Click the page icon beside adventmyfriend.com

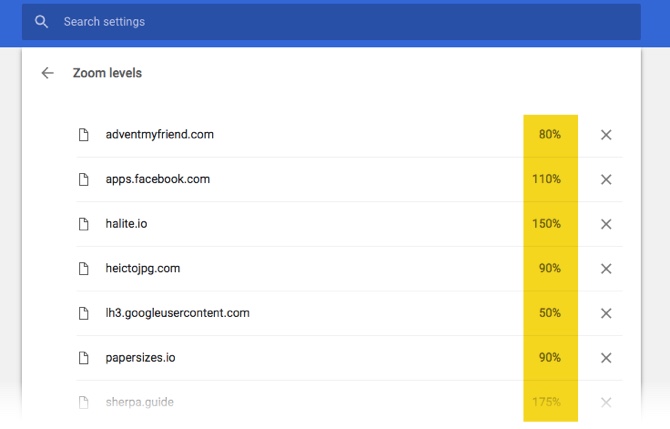click(84, 135)
